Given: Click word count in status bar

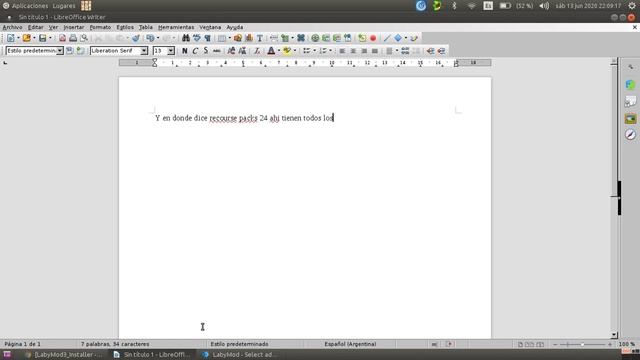Looking at the screenshot, I should coord(115,344).
